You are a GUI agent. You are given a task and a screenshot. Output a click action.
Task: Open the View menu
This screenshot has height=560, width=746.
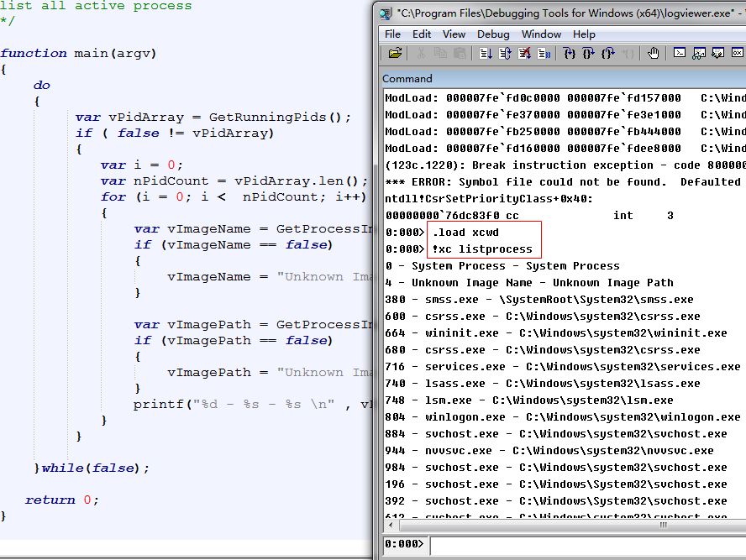point(454,34)
